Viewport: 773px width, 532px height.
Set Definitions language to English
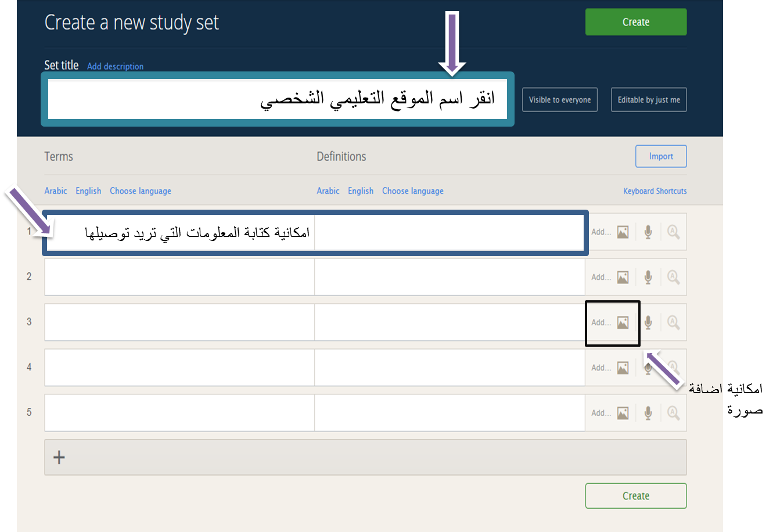tap(361, 190)
